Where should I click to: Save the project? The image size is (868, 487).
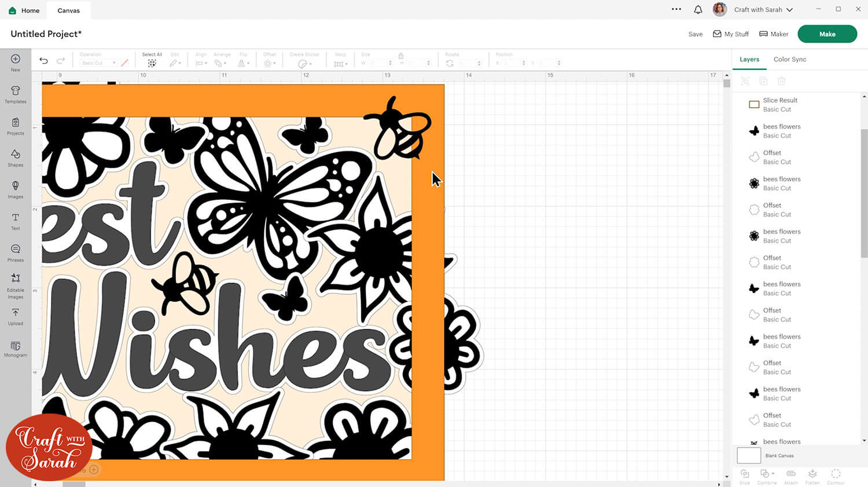[696, 34]
